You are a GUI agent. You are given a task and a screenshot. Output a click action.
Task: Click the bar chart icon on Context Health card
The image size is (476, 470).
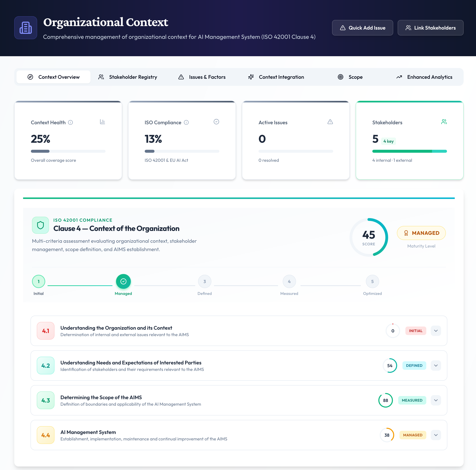(103, 122)
